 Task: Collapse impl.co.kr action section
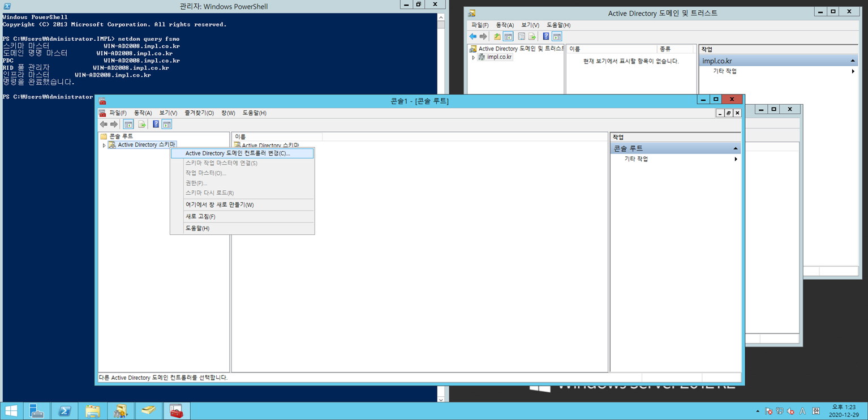(853, 61)
